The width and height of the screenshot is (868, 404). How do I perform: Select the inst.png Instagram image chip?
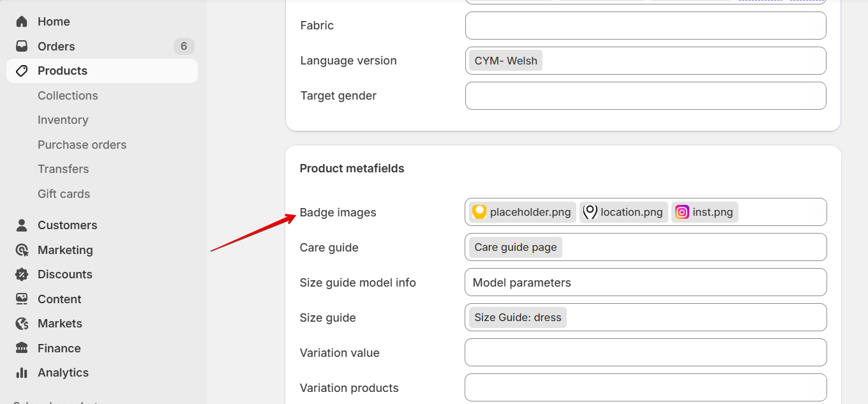click(x=705, y=212)
